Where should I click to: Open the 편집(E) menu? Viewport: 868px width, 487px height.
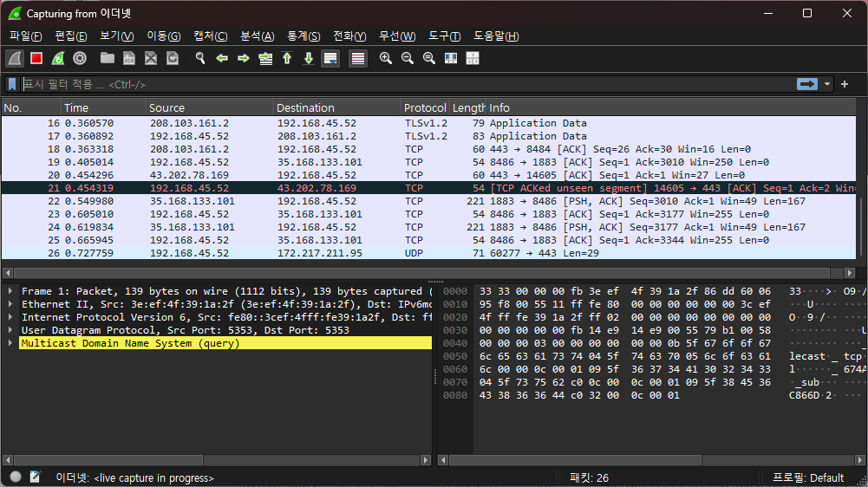pos(71,36)
